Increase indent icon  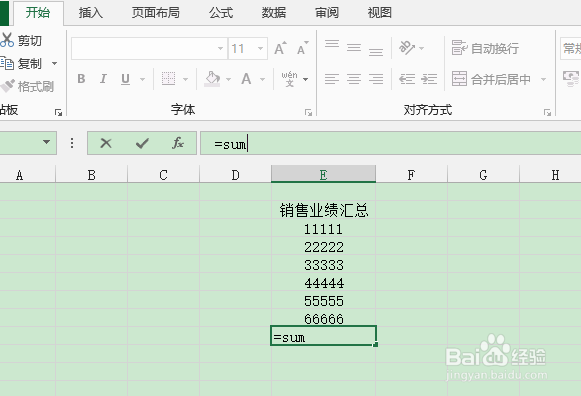point(429,79)
